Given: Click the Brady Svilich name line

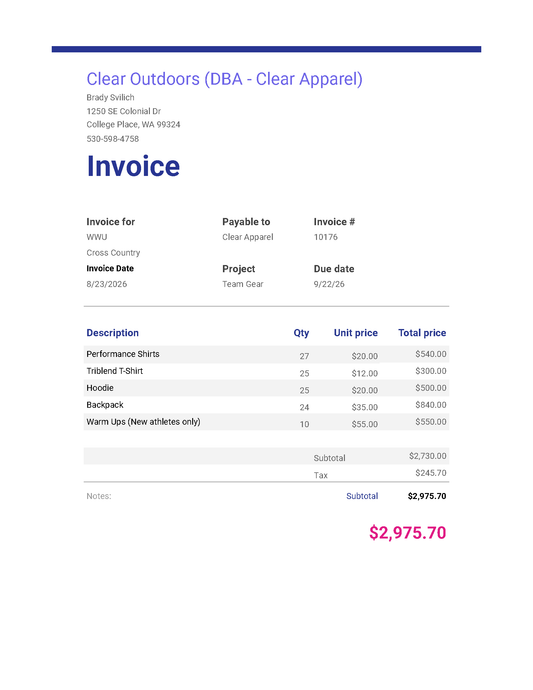Looking at the screenshot, I should point(110,97).
